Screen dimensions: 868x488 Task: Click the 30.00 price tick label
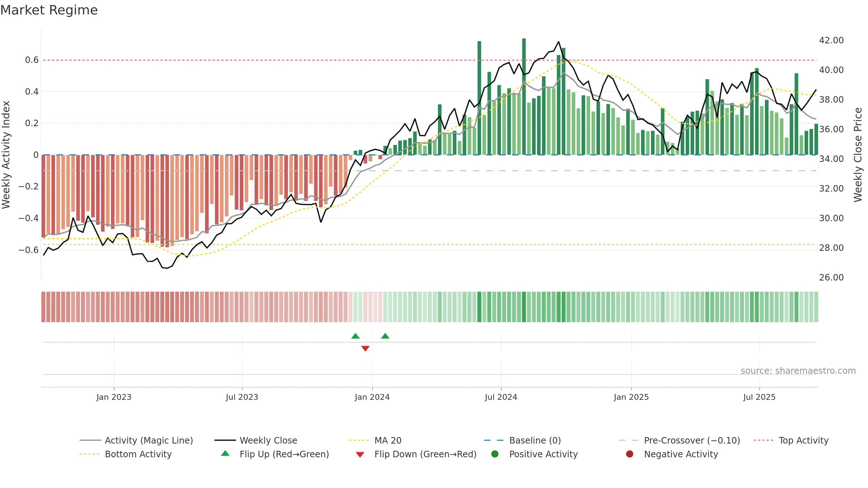(831, 218)
